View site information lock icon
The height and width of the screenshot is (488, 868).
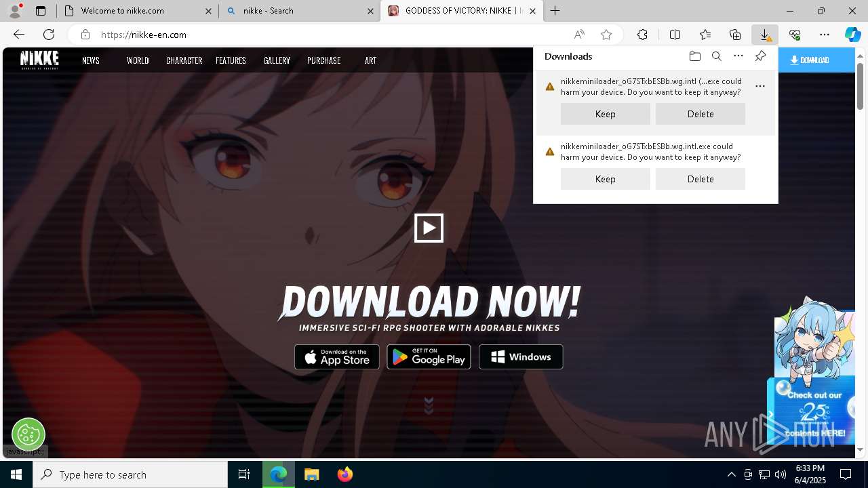tap(85, 35)
